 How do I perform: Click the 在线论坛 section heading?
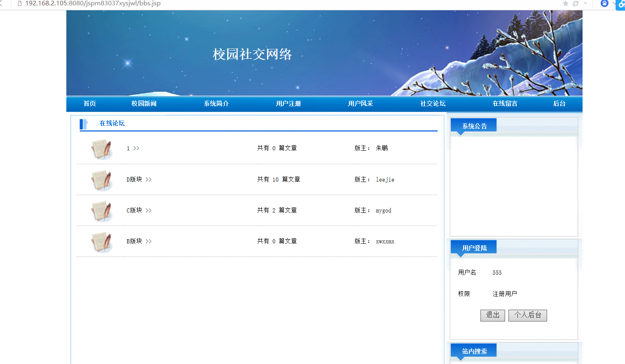point(112,123)
